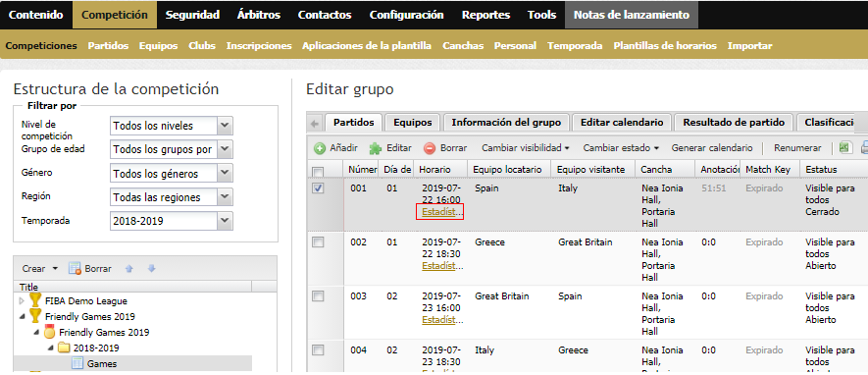Open the Configuración menu
This screenshot has height=375, width=868.
coord(406,15)
